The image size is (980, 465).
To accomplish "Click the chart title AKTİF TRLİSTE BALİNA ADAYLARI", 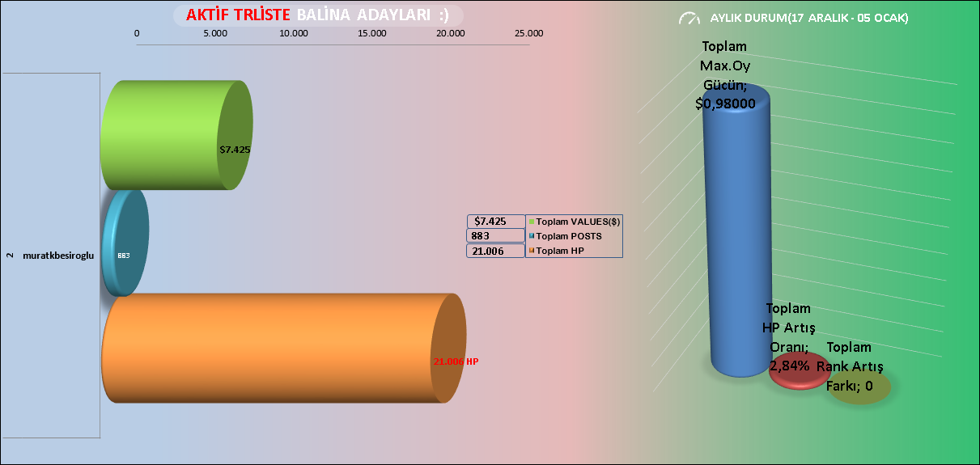I will (319, 15).
